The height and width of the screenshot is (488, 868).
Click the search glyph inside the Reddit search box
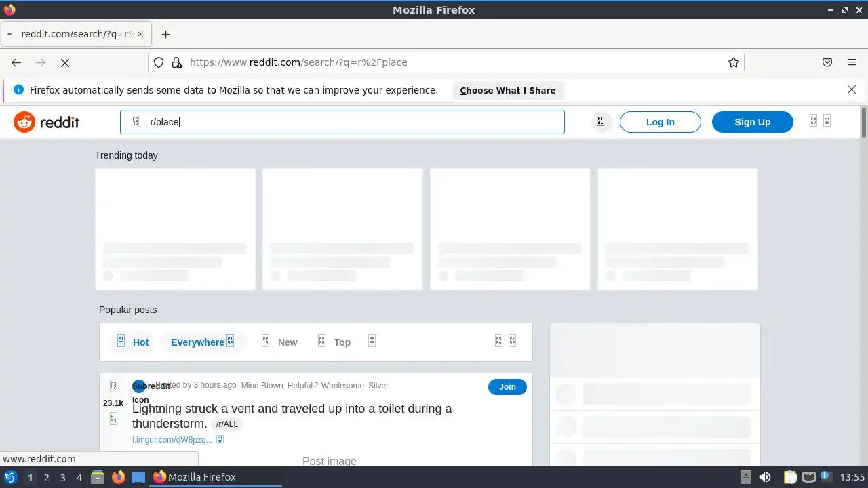(135, 121)
